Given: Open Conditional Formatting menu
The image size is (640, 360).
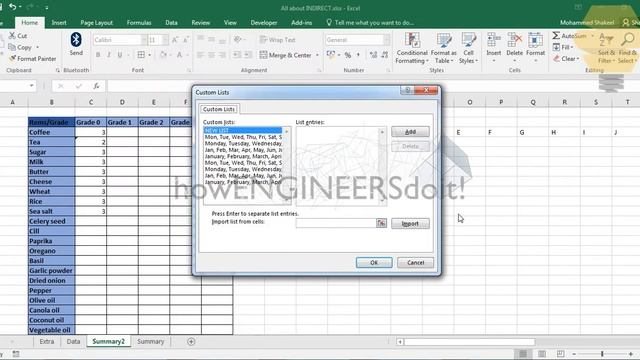Looking at the screenshot, I should [411, 48].
